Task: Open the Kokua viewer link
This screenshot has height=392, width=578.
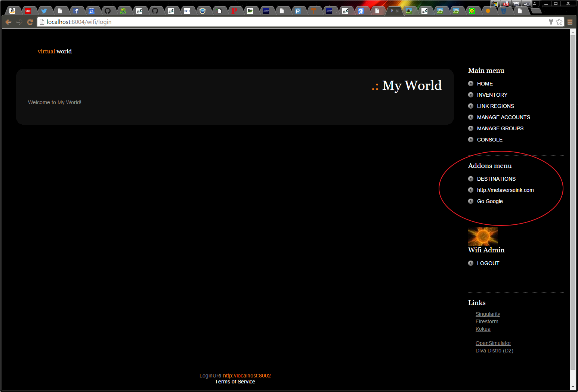Action: click(x=483, y=329)
